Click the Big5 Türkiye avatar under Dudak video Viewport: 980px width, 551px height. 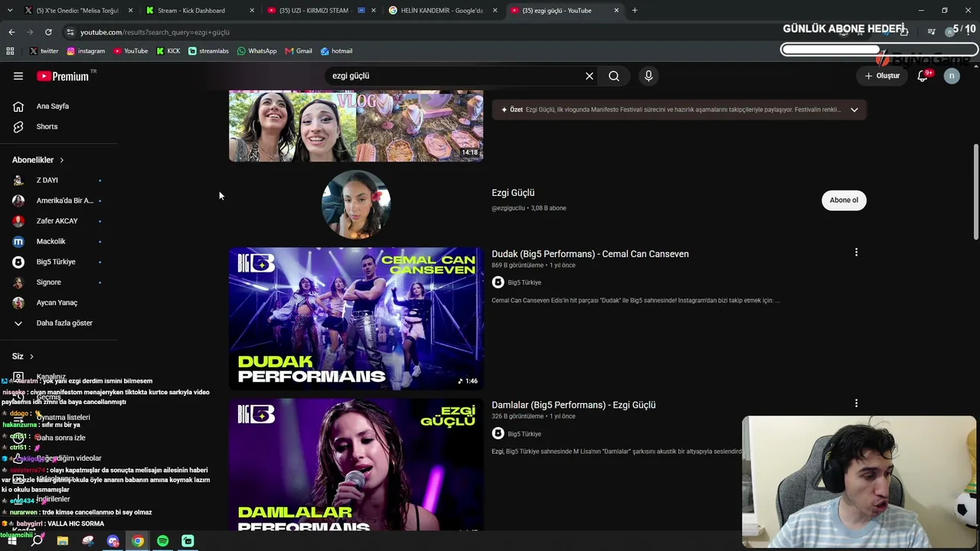[x=498, y=282]
